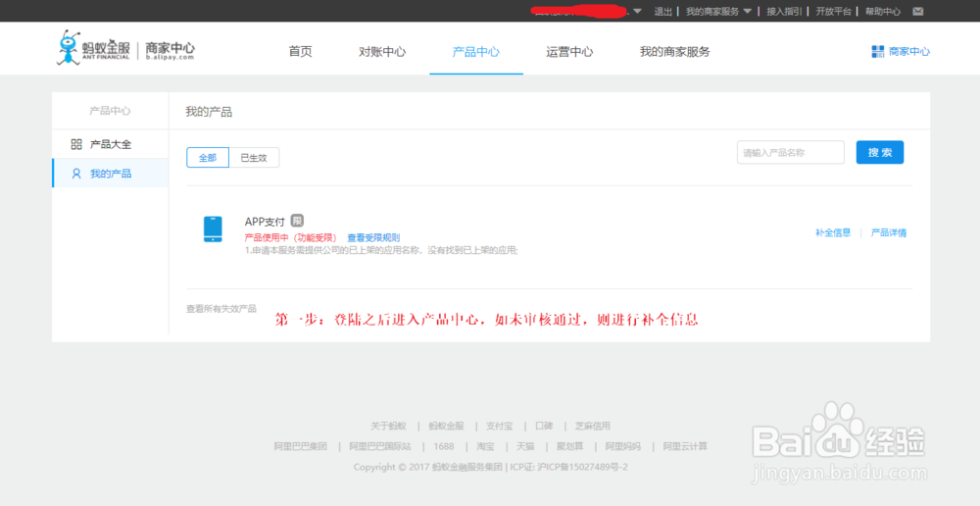This screenshot has height=506, width=980.
Task: Open 天猫 footer link
Action: [525, 446]
